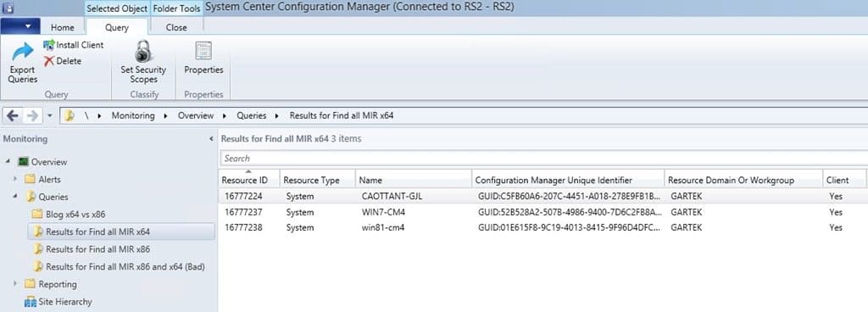Click Resource ID 16777237 cell
Screen dimensions: 868x312
coord(243,212)
